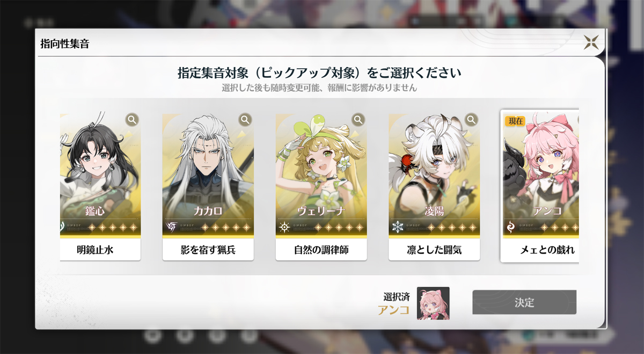Click アンコ's flame element icon

click(x=510, y=227)
